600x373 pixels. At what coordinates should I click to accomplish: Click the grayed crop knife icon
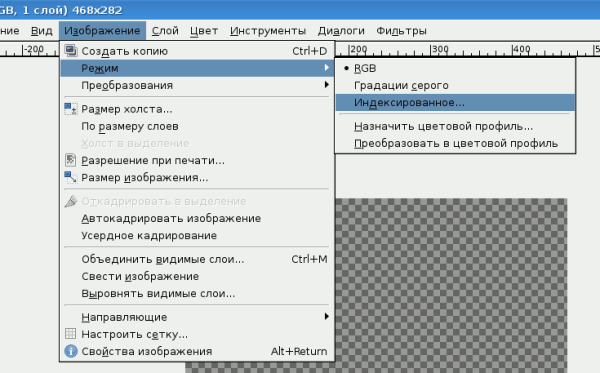(71, 201)
